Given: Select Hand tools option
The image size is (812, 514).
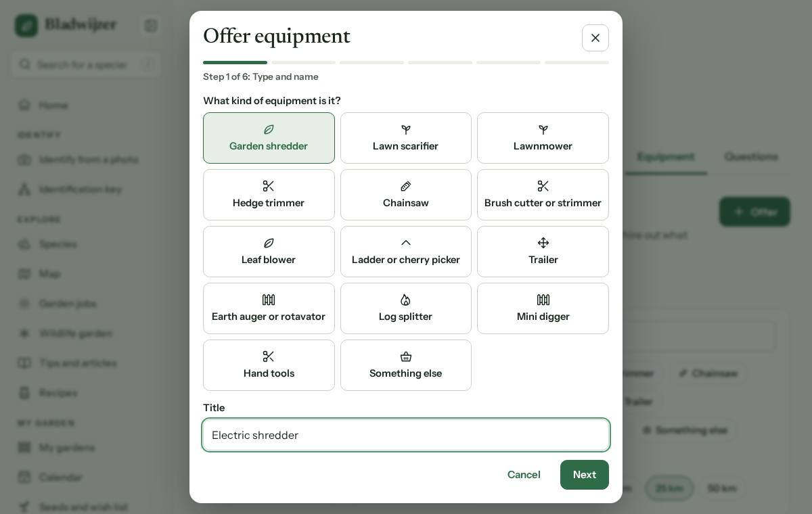Looking at the screenshot, I should [x=269, y=365].
